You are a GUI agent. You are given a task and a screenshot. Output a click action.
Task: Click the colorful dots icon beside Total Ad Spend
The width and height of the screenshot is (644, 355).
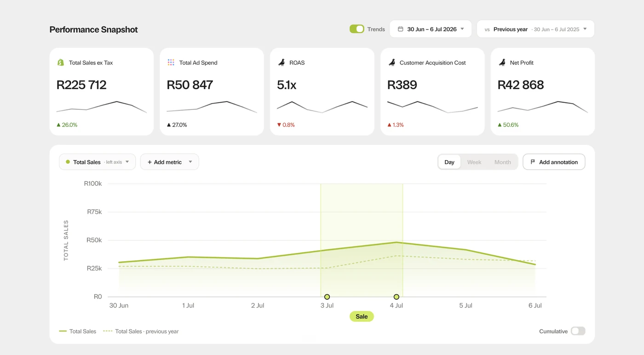(171, 63)
